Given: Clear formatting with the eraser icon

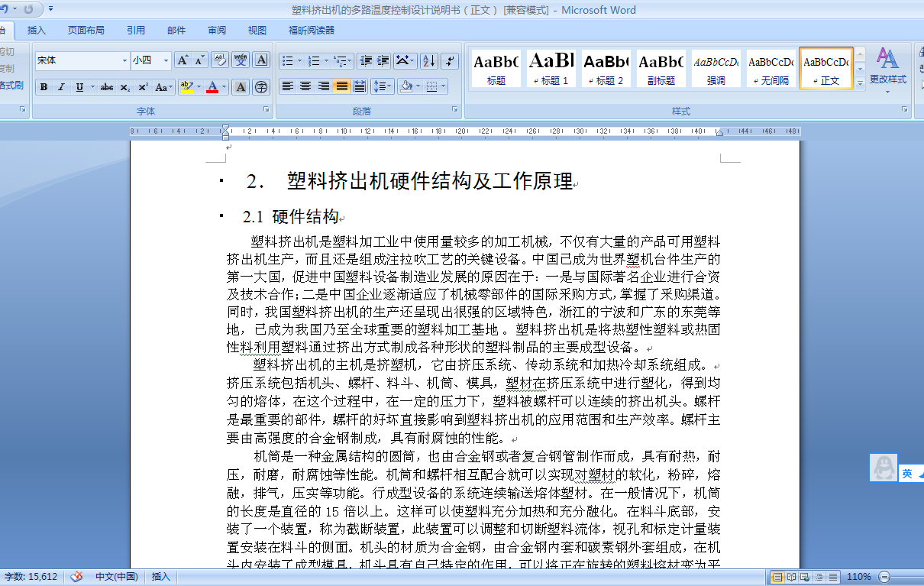Looking at the screenshot, I should pyautogui.click(x=220, y=60).
